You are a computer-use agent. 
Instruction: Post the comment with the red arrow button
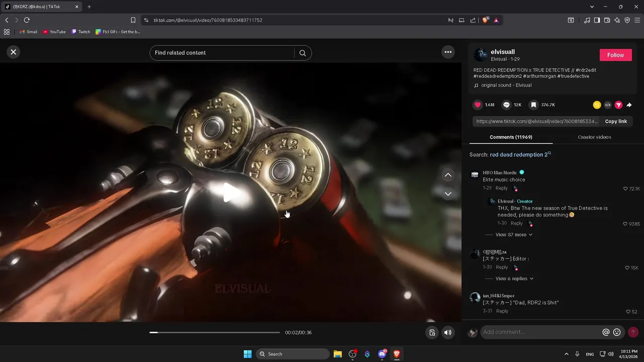pos(633,332)
